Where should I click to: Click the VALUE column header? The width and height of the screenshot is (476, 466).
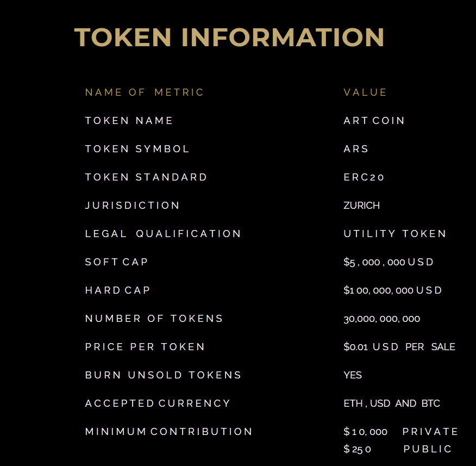point(365,92)
